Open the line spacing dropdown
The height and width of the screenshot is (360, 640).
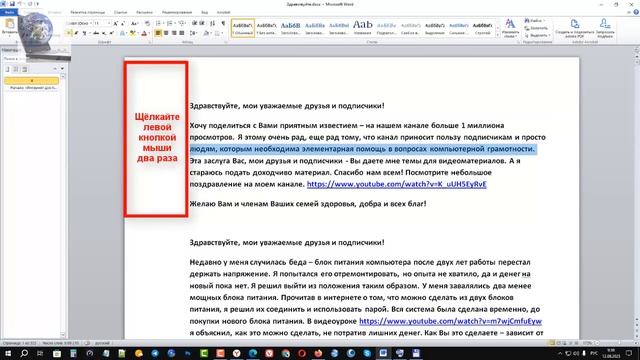193,33
